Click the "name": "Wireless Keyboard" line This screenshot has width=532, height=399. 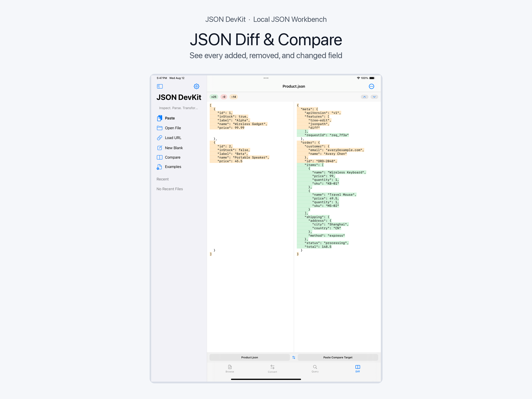pos(339,172)
